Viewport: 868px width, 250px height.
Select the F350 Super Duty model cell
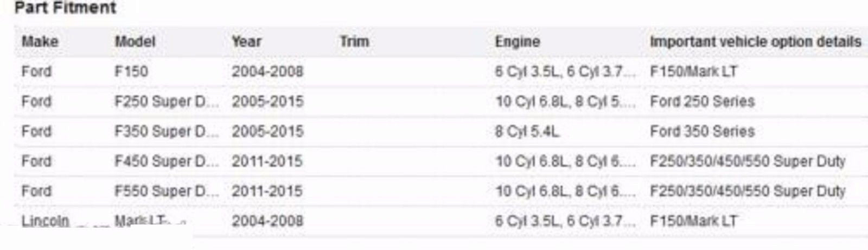(x=167, y=132)
